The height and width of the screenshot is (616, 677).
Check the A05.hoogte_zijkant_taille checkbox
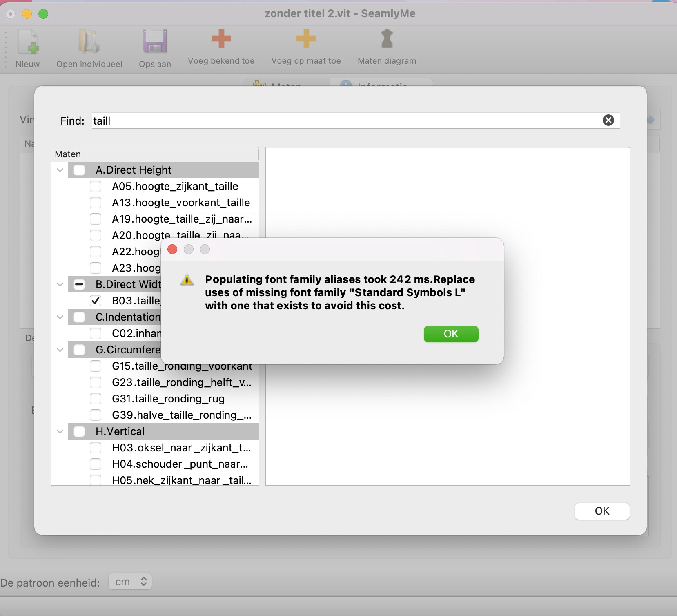96,186
